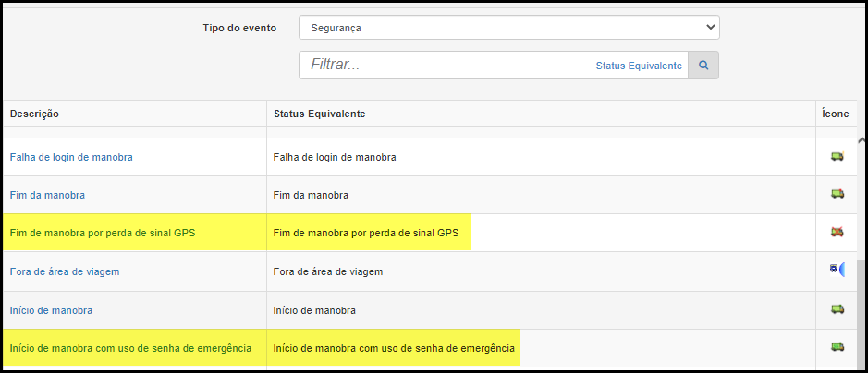868x373 pixels.
Task: Click truck icon in Início de manobra row
Action: (x=837, y=309)
